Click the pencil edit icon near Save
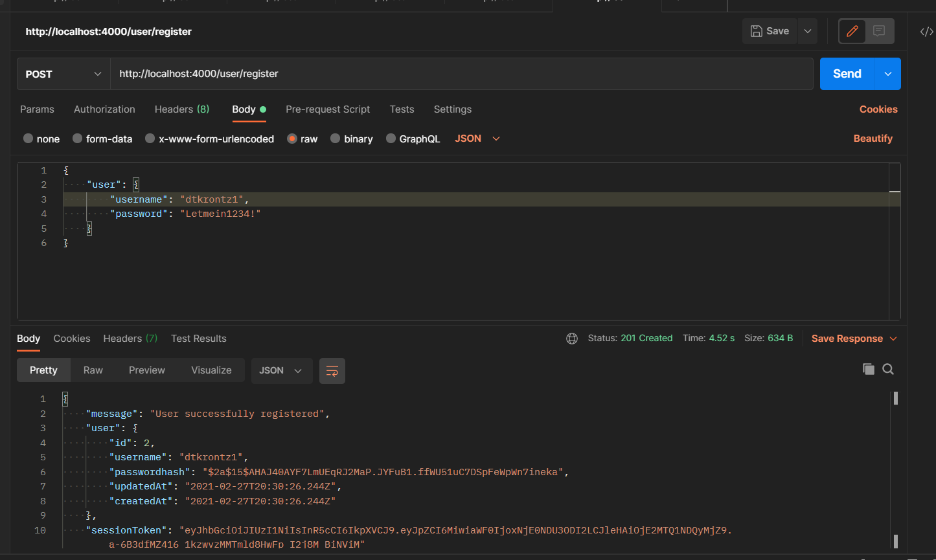Image resolution: width=936 pixels, height=560 pixels. 852,30
